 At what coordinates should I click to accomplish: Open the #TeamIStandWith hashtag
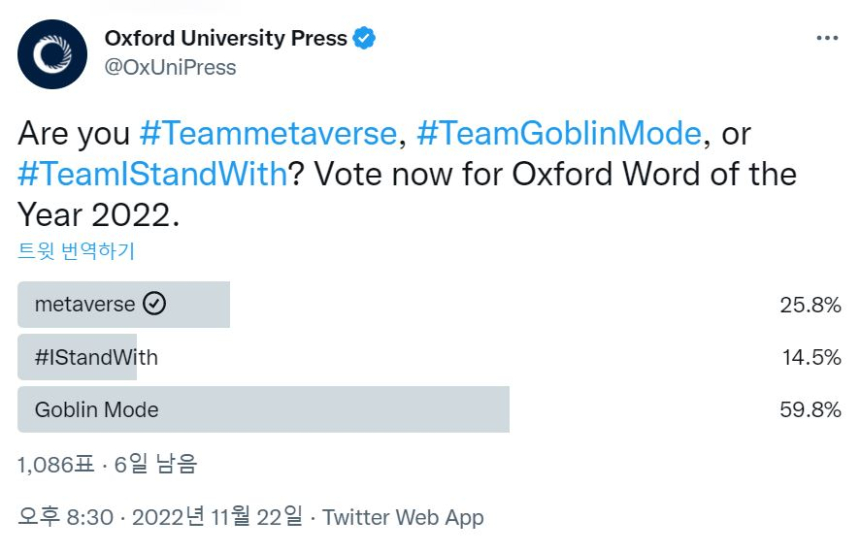tap(153, 173)
